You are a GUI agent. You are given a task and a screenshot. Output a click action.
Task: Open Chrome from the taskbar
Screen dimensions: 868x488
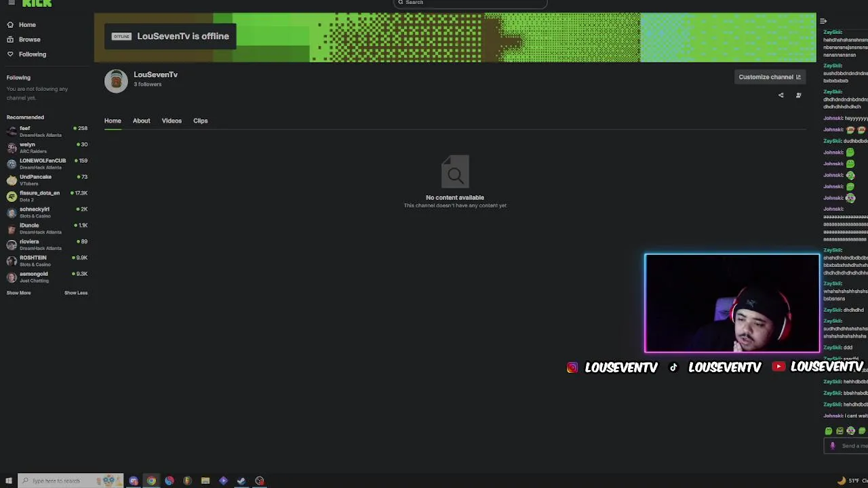[x=151, y=481]
